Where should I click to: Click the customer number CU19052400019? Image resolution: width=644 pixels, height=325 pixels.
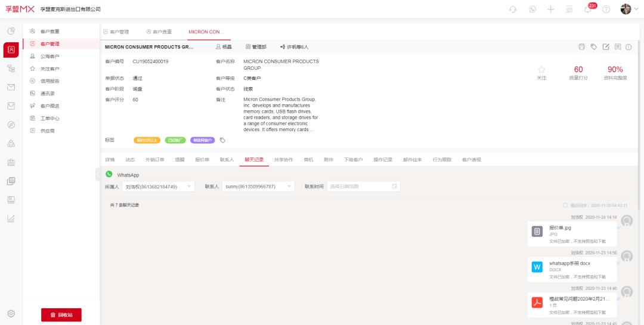(x=150, y=61)
